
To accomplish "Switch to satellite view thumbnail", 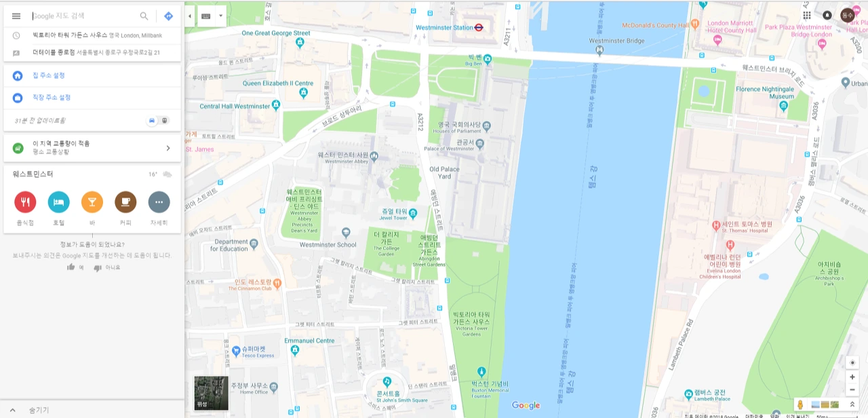I will click(212, 394).
